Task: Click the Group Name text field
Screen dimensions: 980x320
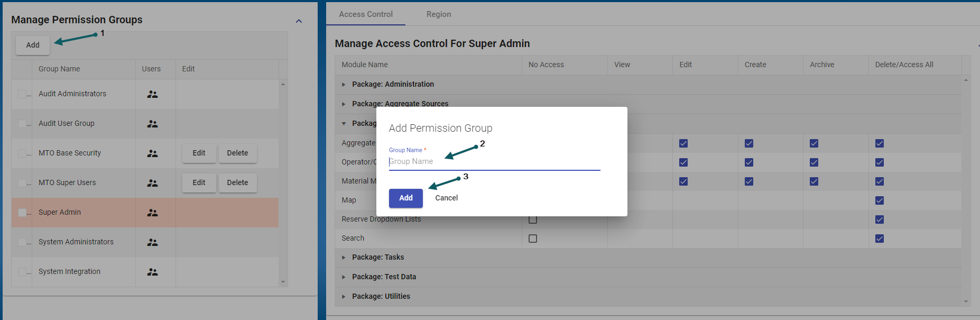Action: [494, 161]
